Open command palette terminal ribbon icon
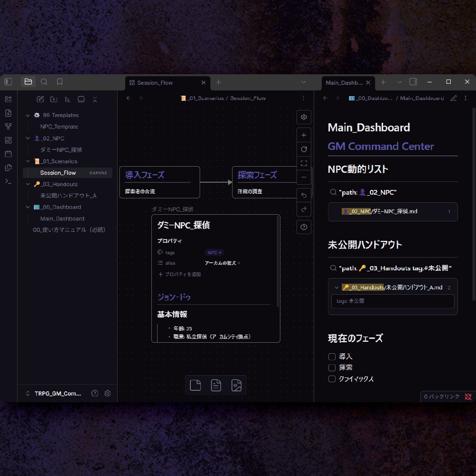Image resolution: width=476 pixels, height=476 pixels. coord(8,181)
